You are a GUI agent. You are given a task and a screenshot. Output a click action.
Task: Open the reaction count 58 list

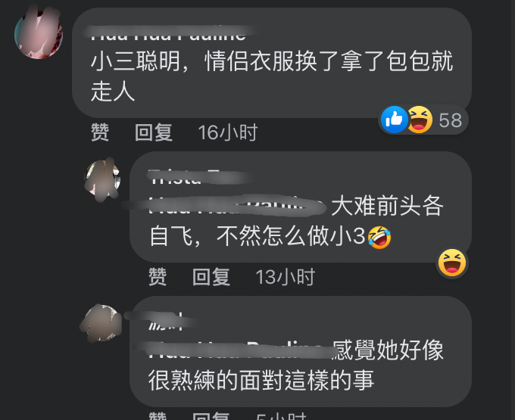[x=451, y=120]
